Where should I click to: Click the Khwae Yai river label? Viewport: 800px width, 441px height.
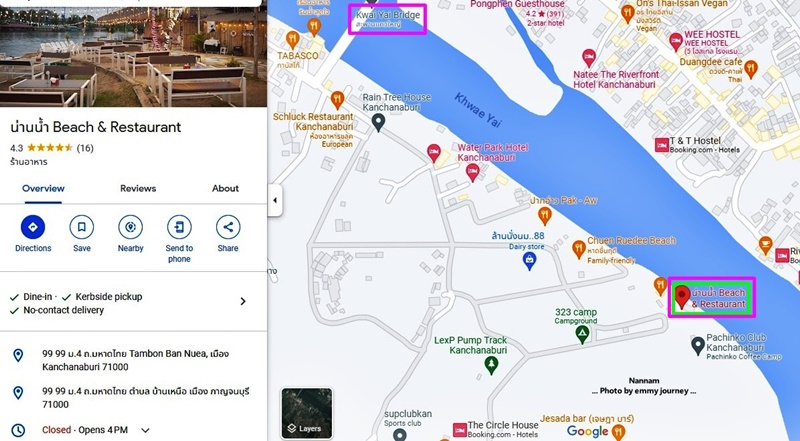coord(478,110)
